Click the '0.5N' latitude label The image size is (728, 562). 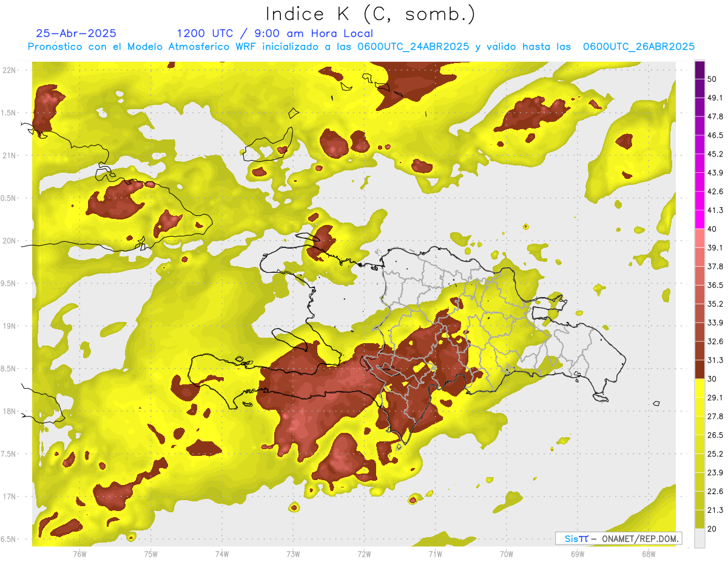[8, 198]
